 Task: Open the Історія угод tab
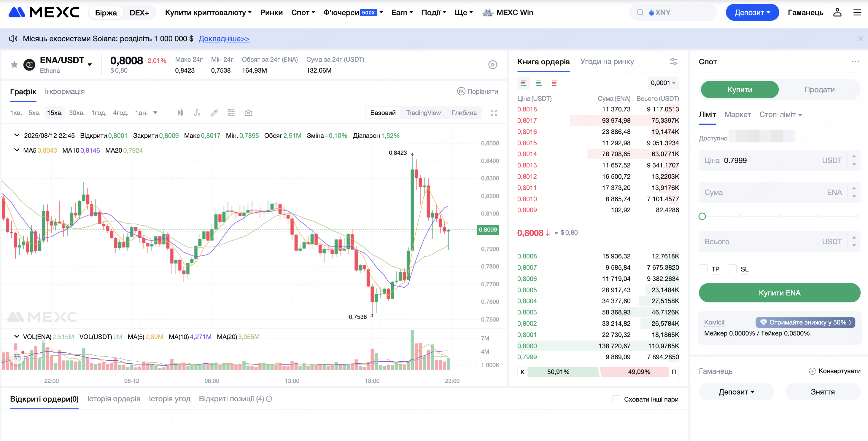tap(169, 399)
